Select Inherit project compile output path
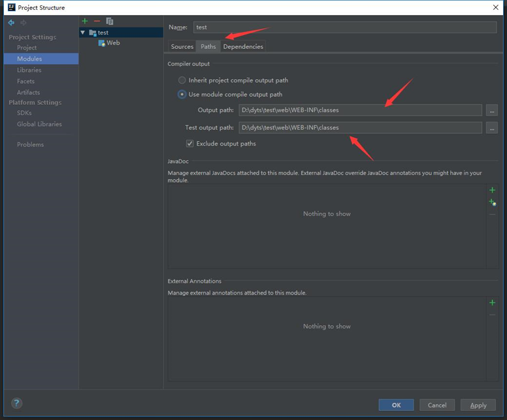507x420 pixels. [x=182, y=80]
